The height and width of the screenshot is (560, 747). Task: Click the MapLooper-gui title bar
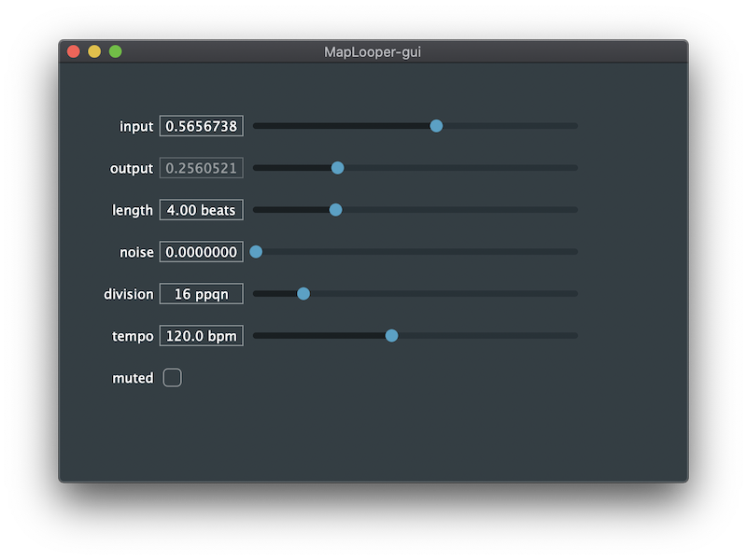pos(373,51)
